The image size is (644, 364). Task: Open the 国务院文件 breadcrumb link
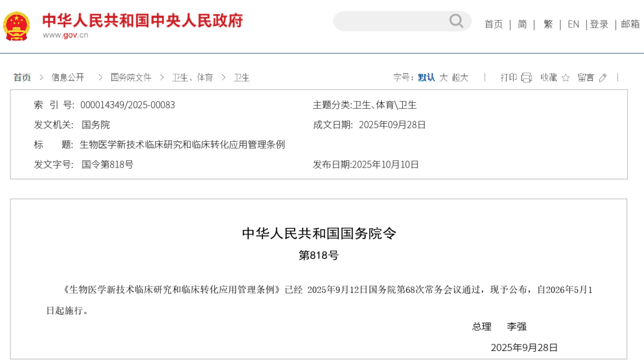click(130, 77)
